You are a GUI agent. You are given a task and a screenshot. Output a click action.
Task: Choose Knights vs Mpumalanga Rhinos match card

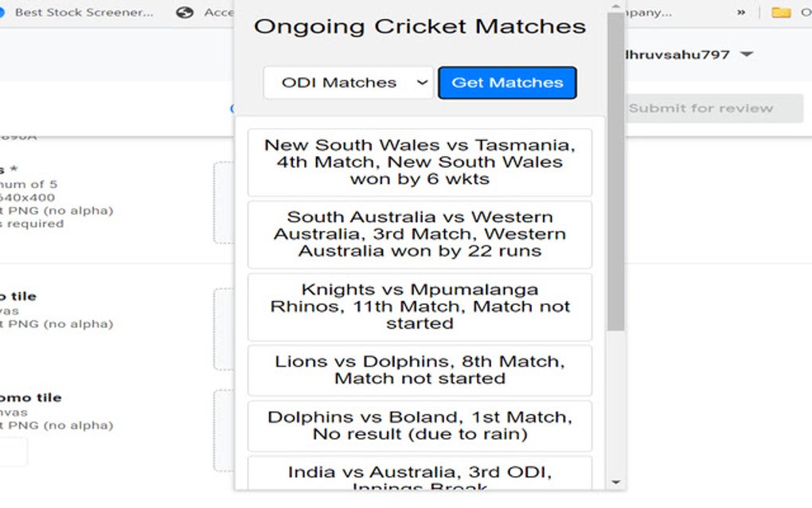(x=420, y=307)
